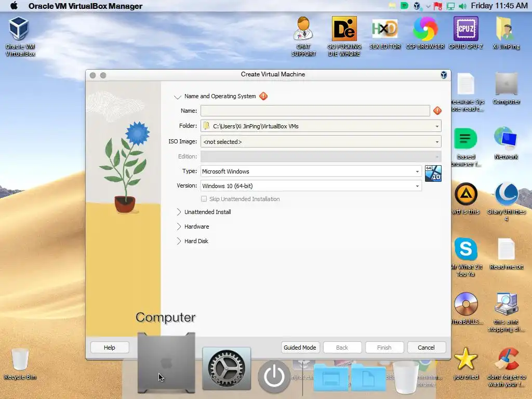Screen dimensions: 532x399
Task: Click the Help button
Action: point(110,348)
